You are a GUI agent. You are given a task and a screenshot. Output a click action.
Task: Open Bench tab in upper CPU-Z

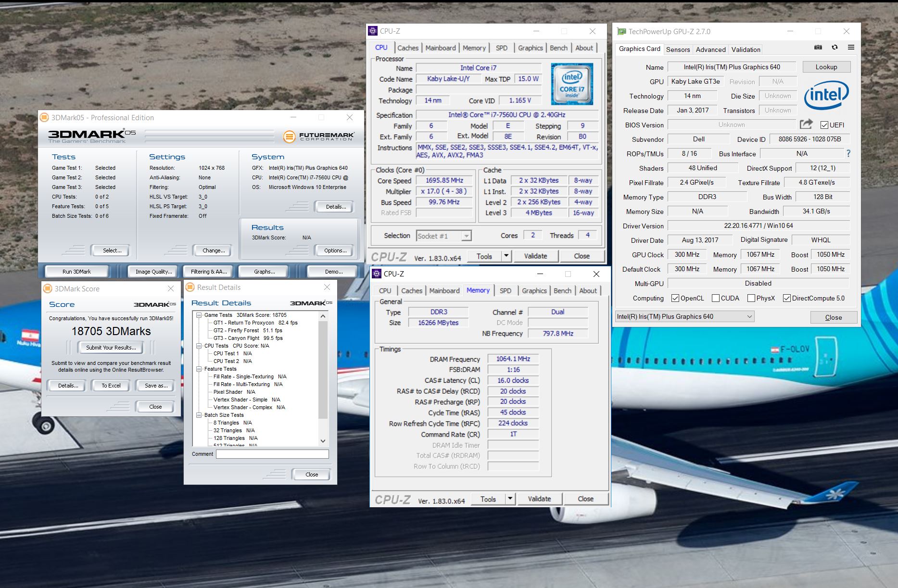tap(558, 48)
